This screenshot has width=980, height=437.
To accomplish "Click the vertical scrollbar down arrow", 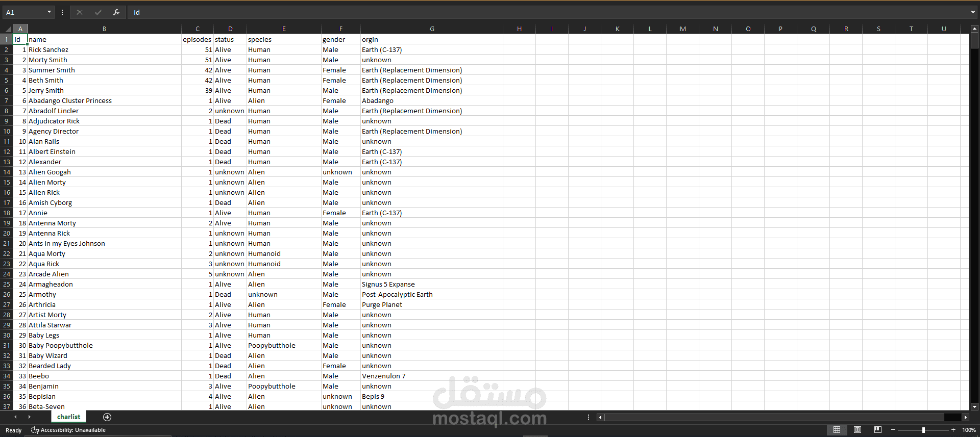I will pos(974,407).
